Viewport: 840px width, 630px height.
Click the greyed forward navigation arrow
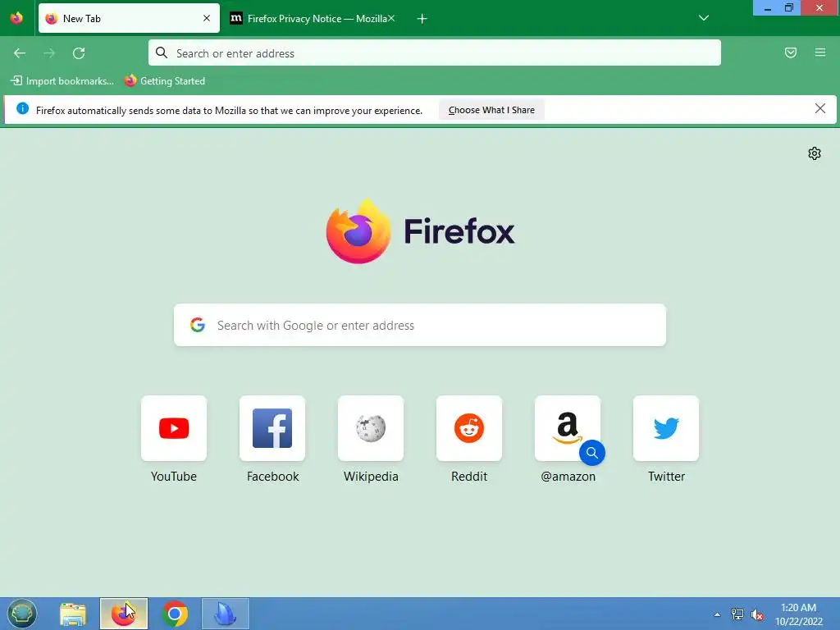pos(49,53)
